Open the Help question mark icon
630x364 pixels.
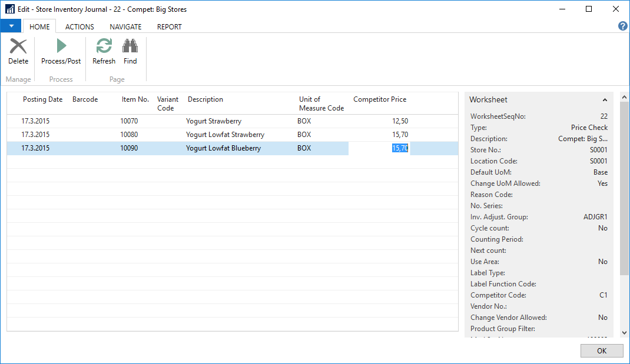[x=622, y=26]
